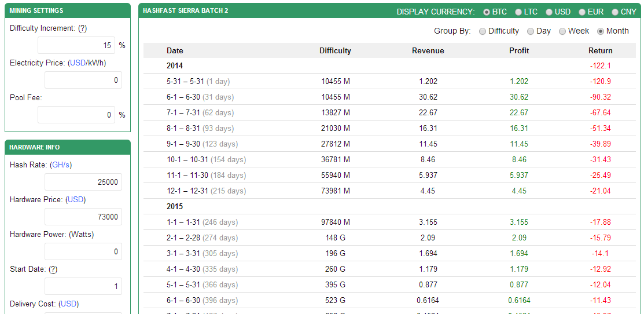This screenshot has width=644, height=314.
Task: Focus the Difficulty Increment input field
Action: tap(76, 45)
